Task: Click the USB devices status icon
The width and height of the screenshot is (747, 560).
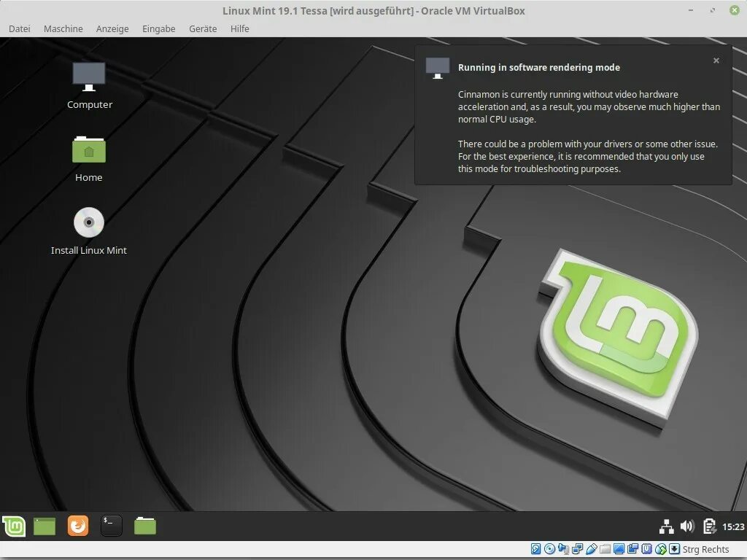Action: (592, 549)
